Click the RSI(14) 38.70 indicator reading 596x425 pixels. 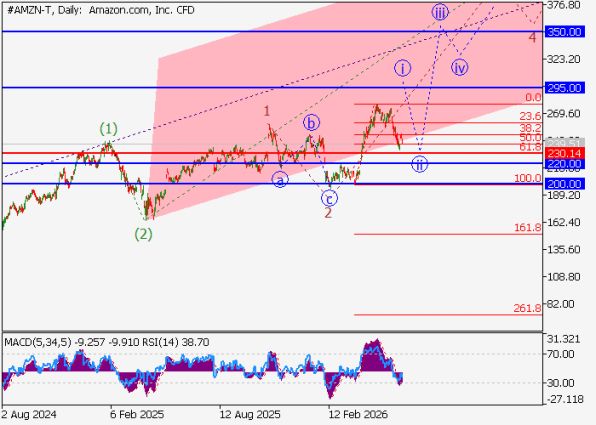click(x=176, y=343)
